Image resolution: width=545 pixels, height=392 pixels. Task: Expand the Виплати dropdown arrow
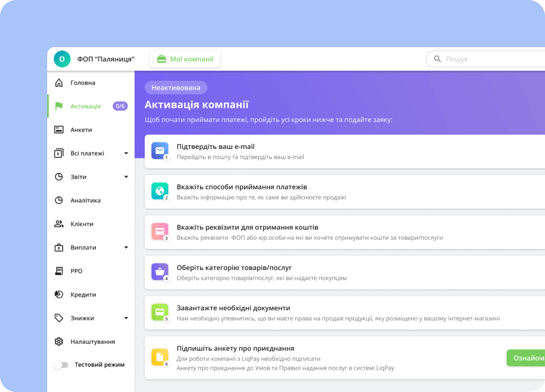pyautogui.click(x=126, y=248)
